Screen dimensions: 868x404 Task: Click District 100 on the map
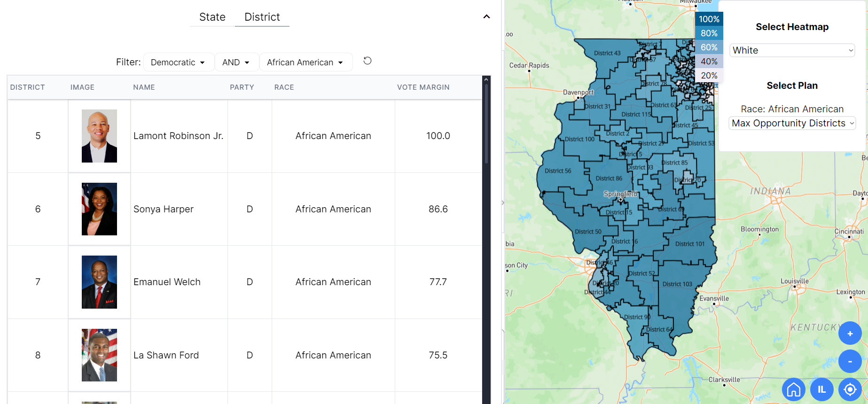coord(579,139)
